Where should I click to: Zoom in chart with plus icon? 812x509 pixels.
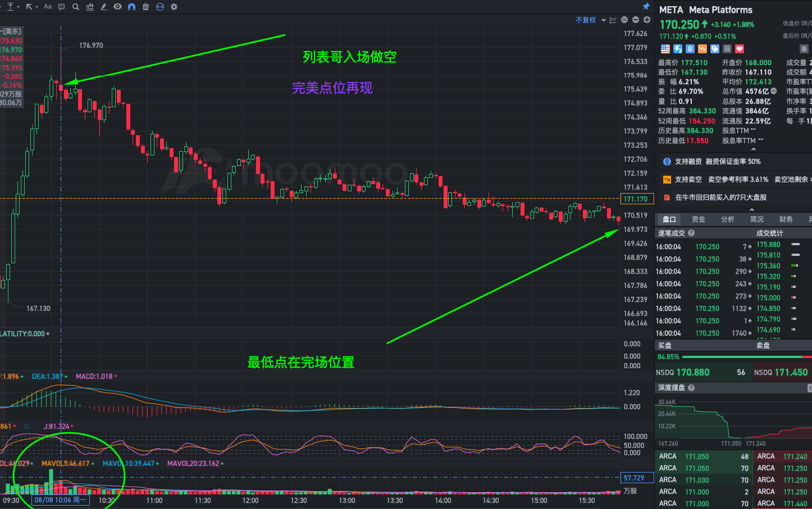coord(647,20)
